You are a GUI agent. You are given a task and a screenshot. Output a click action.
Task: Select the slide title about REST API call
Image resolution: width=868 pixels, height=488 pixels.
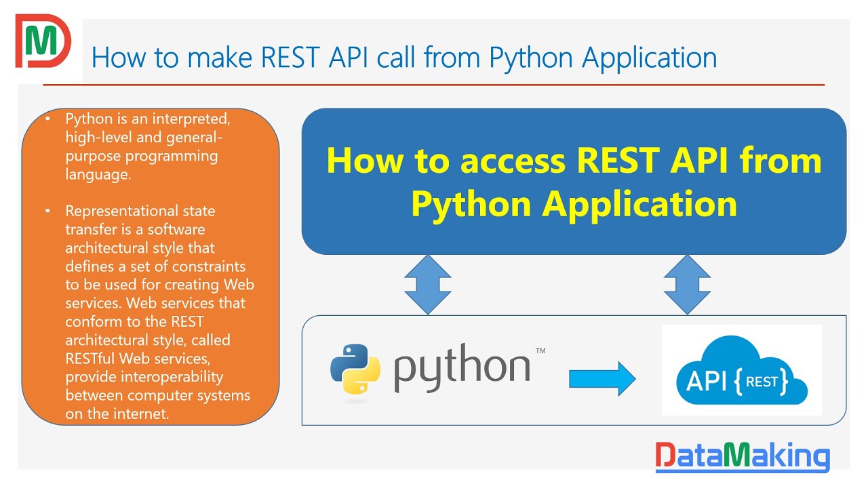tap(404, 57)
